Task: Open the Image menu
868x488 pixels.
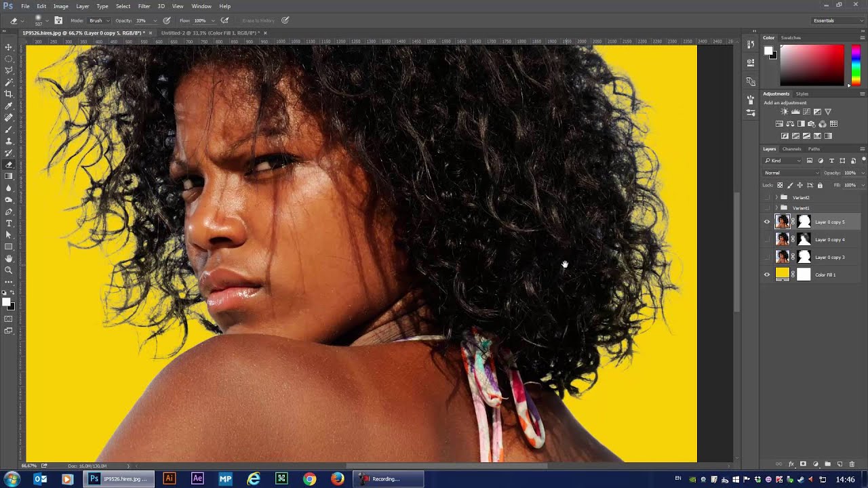Action: coord(61,6)
